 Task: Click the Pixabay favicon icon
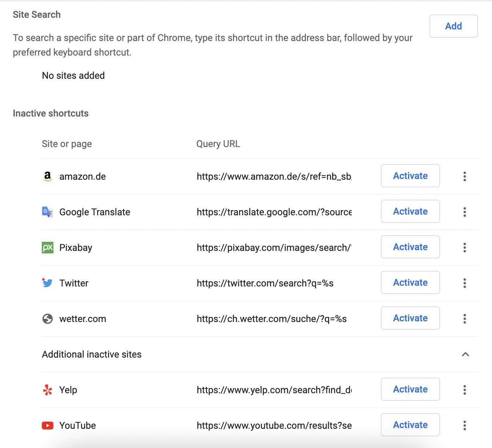point(48,248)
